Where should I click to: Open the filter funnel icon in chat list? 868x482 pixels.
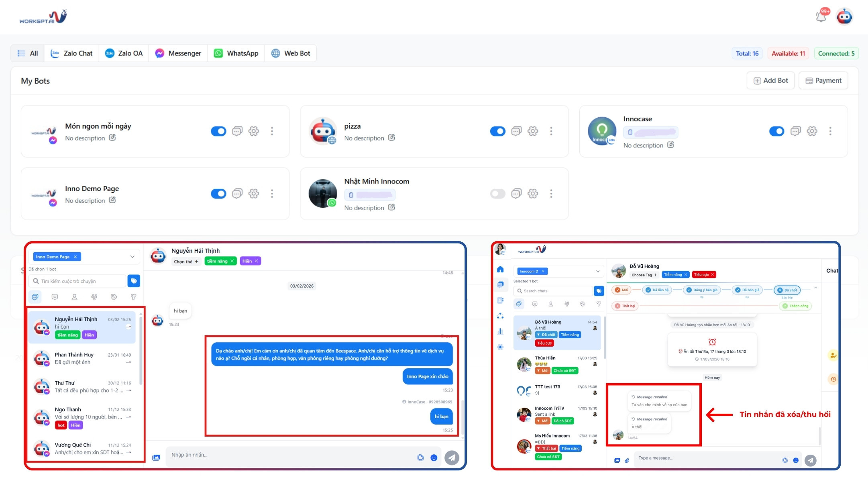(x=133, y=297)
